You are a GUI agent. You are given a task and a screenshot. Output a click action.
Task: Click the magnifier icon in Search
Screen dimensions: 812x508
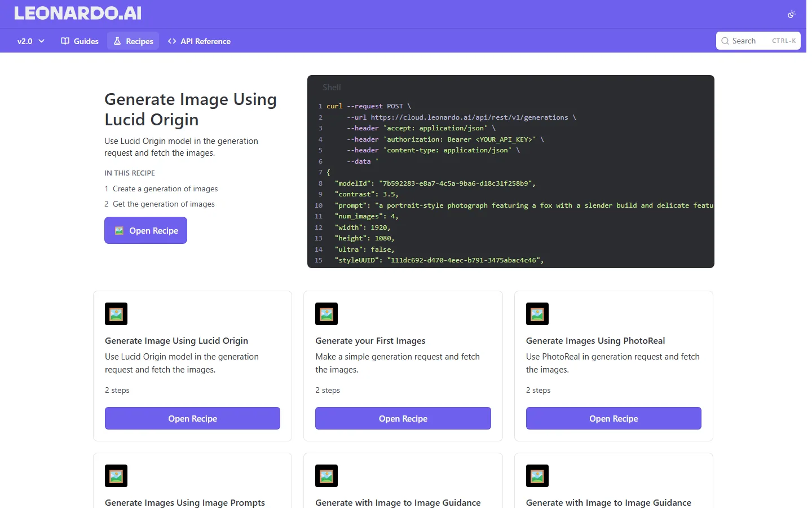point(725,41)
